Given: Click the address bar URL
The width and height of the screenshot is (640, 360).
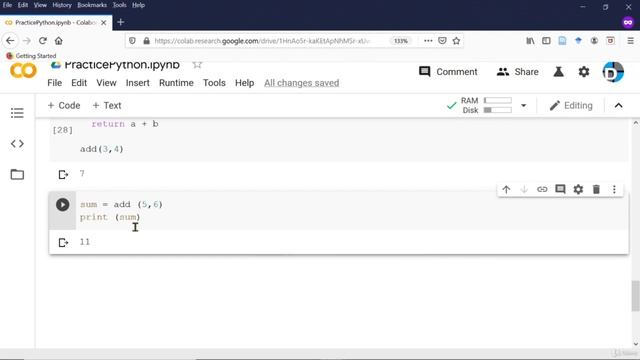Looking at the screenshot, I should click(262, 41).
